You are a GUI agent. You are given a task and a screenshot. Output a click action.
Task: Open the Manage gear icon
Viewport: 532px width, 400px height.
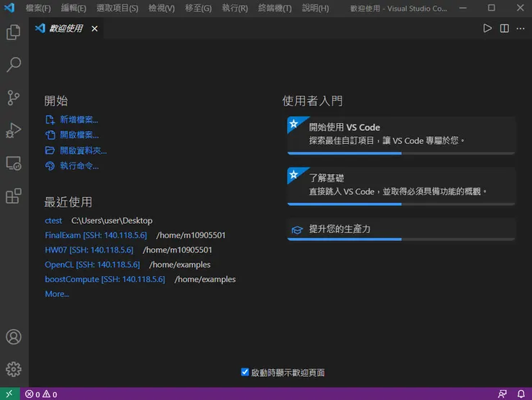[x=14, y=369]
